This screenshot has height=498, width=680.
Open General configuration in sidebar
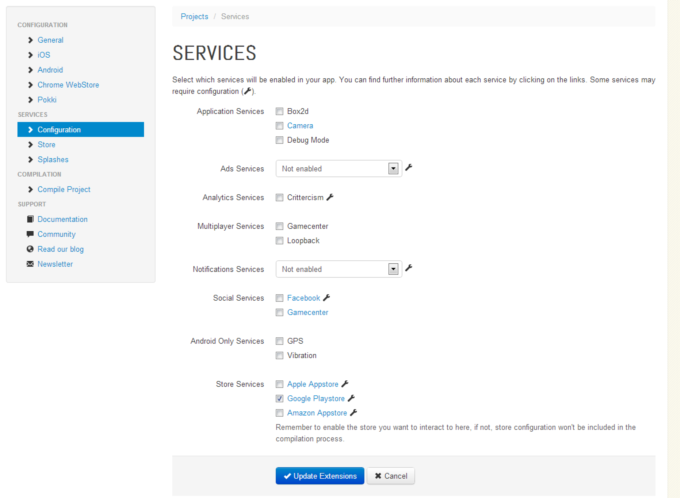50,40
